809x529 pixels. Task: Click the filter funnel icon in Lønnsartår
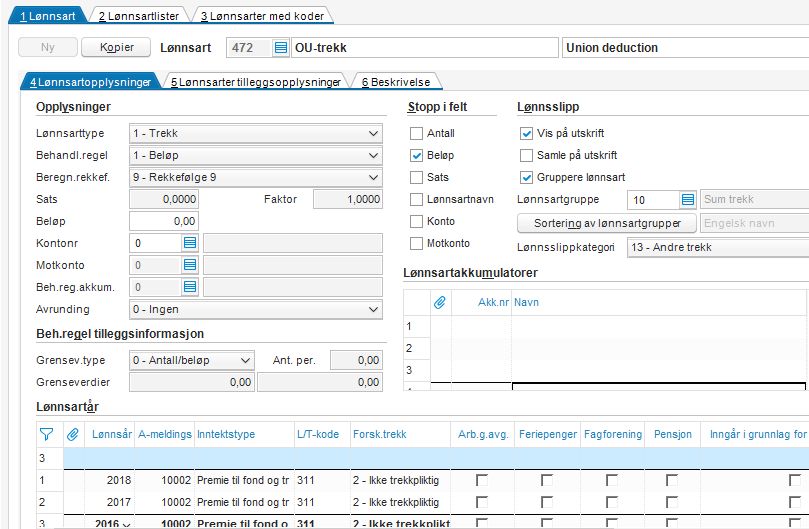click(x=46, y=435)
